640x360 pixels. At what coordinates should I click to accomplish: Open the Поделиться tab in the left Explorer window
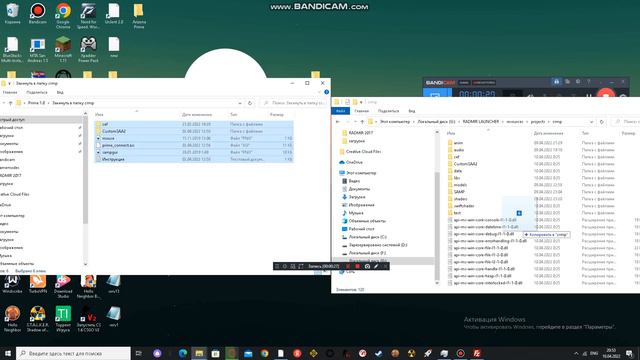tap(37, 92)
